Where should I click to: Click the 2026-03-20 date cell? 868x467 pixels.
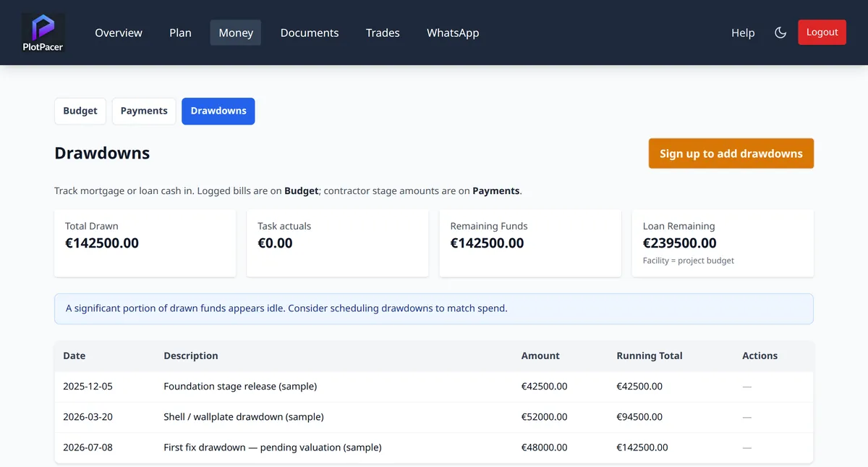tap(88, 417)
